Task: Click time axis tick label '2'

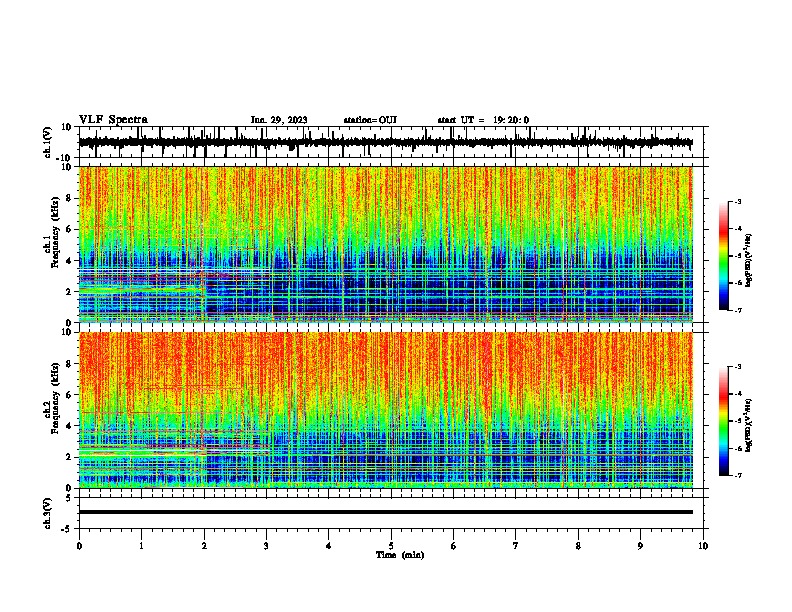Action: [204, 546]
